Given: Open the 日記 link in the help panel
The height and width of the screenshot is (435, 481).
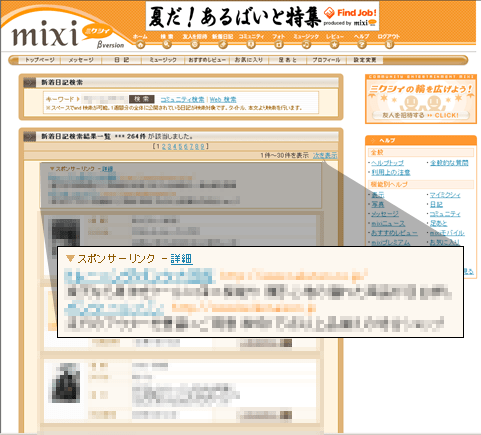Looking at the screenshot, I should (x=436, y=204).
